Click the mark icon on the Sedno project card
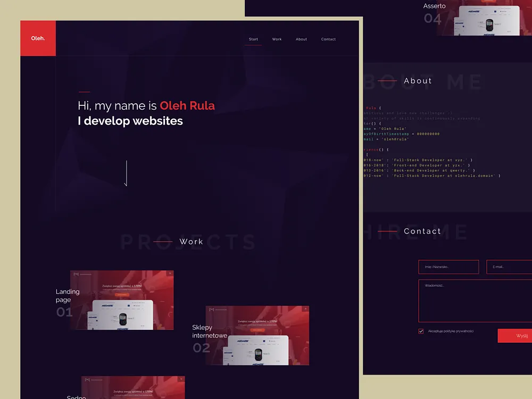The height and width of the screenshot is (399, 532). click(88, 380)
